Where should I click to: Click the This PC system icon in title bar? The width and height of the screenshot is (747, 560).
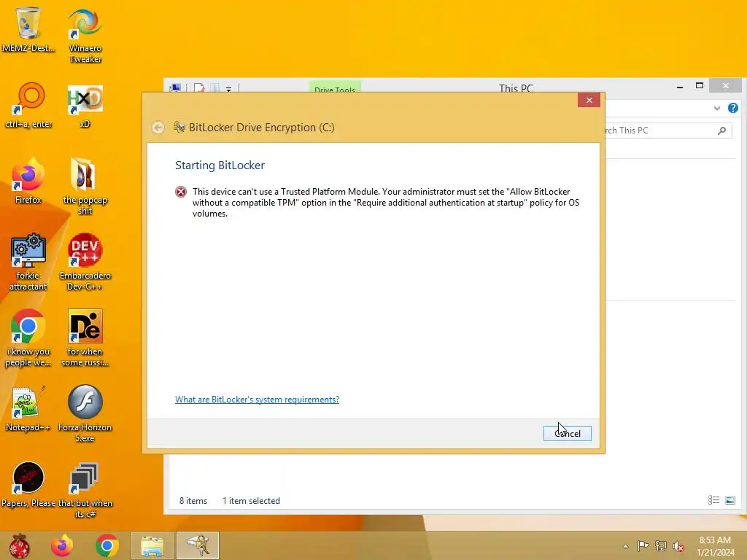(175, 87)
